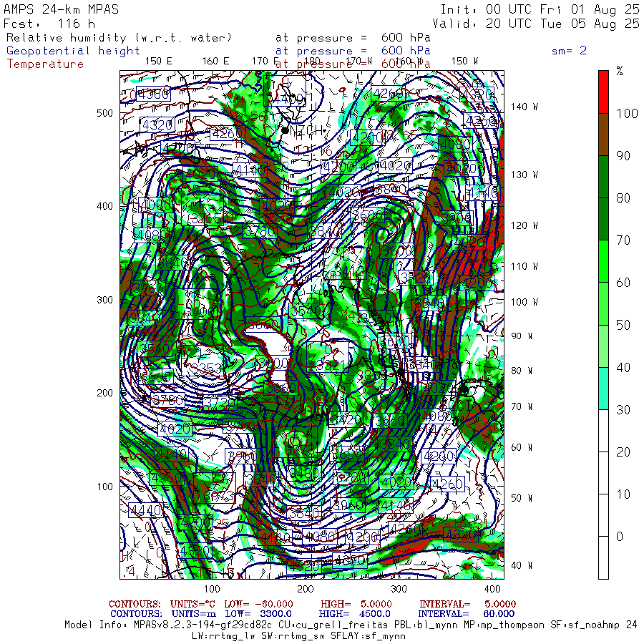Click the "50 W" longitude label
This screenshot has width=644, height=644.
522,498
